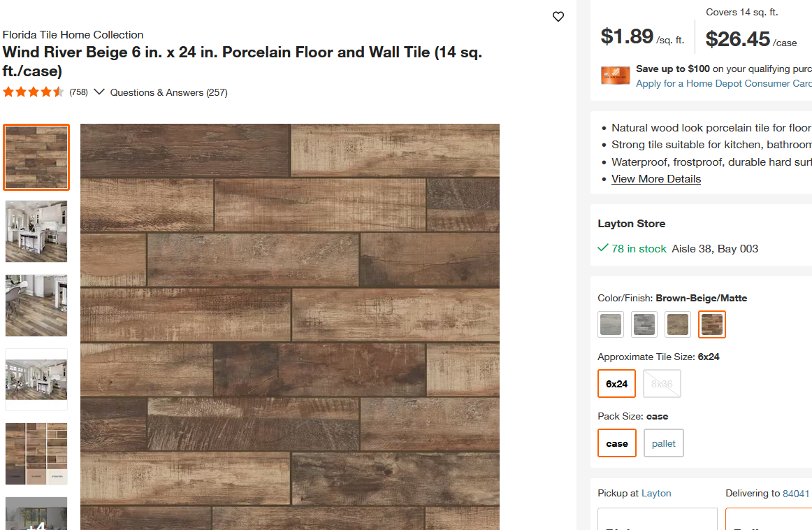The width and height of the screenshot is (812, 530).
Task: Click the Home Depot credit card icon
Action: tap(615, 76)
